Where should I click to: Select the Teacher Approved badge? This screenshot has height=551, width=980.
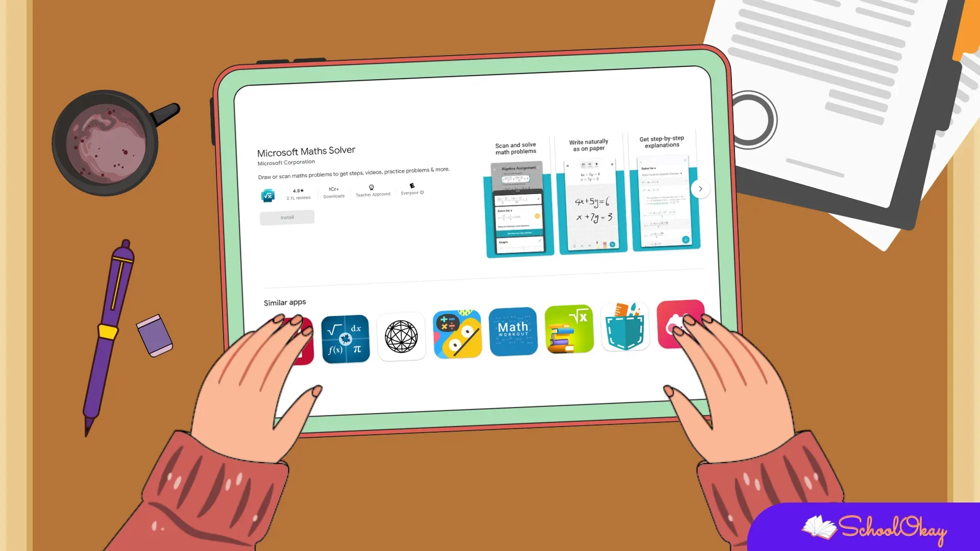[372, 190]
